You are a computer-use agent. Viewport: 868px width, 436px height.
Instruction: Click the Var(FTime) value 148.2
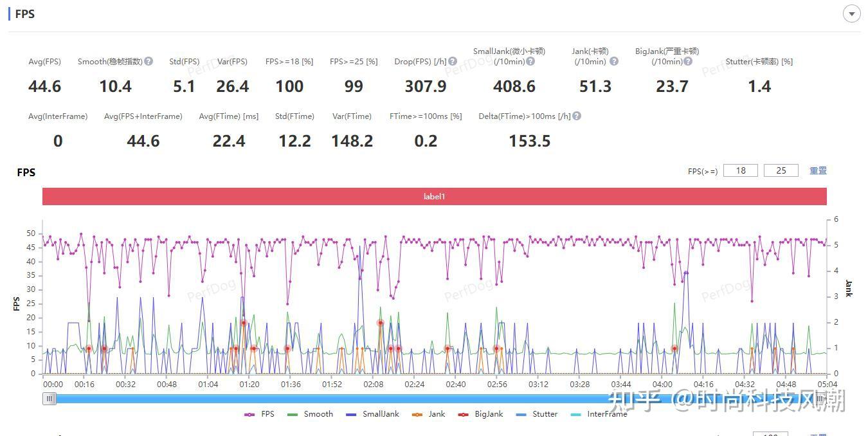352,141
